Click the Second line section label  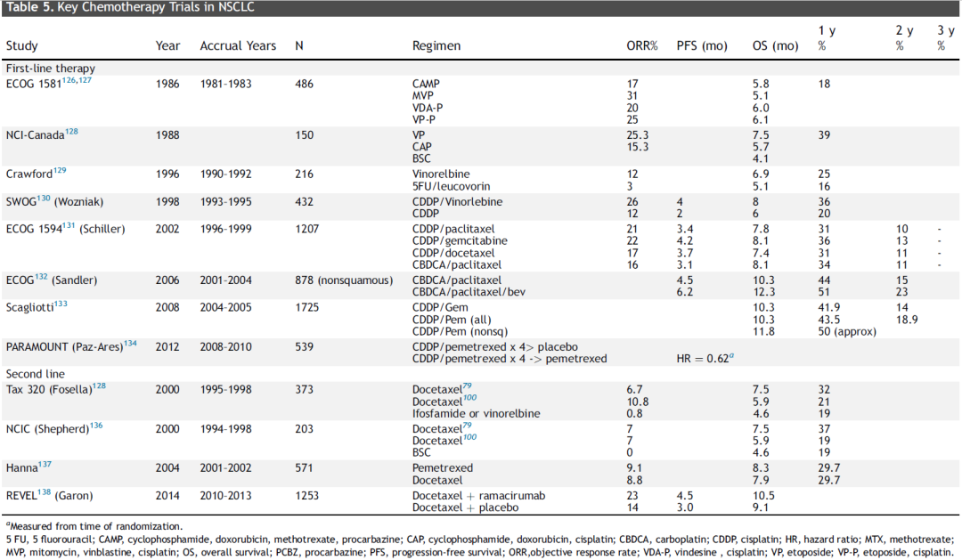35,374
